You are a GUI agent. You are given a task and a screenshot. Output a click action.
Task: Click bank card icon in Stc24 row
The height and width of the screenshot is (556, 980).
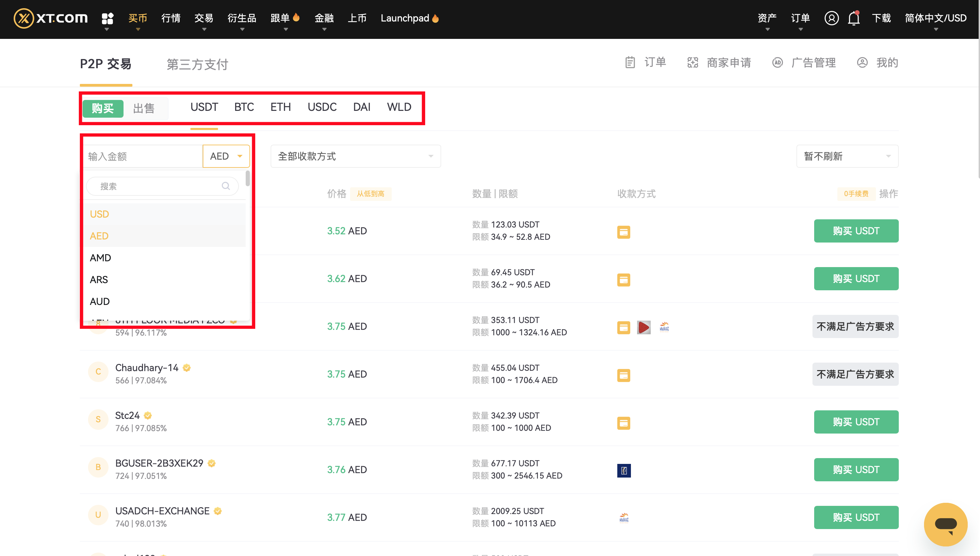pyautogui.click(x=623, y=423)
